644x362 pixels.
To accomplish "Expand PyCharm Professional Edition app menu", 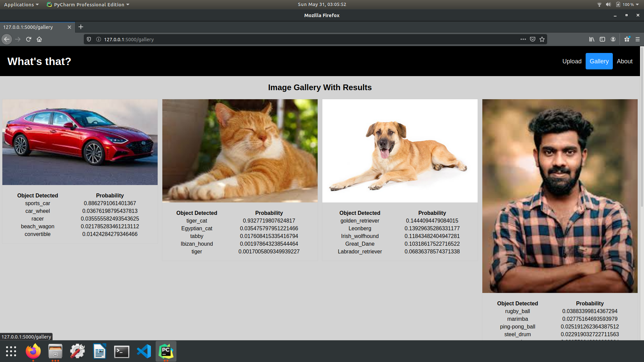I will tap(89, 4).
